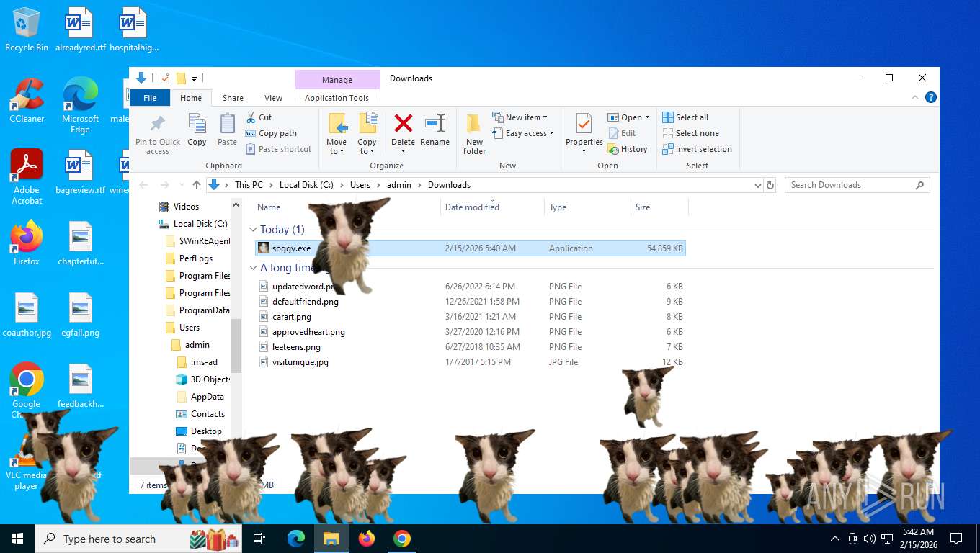The width and height of the screenshot is (980, 553).
Task: Click Invert selection
Action: pos(697,149)
